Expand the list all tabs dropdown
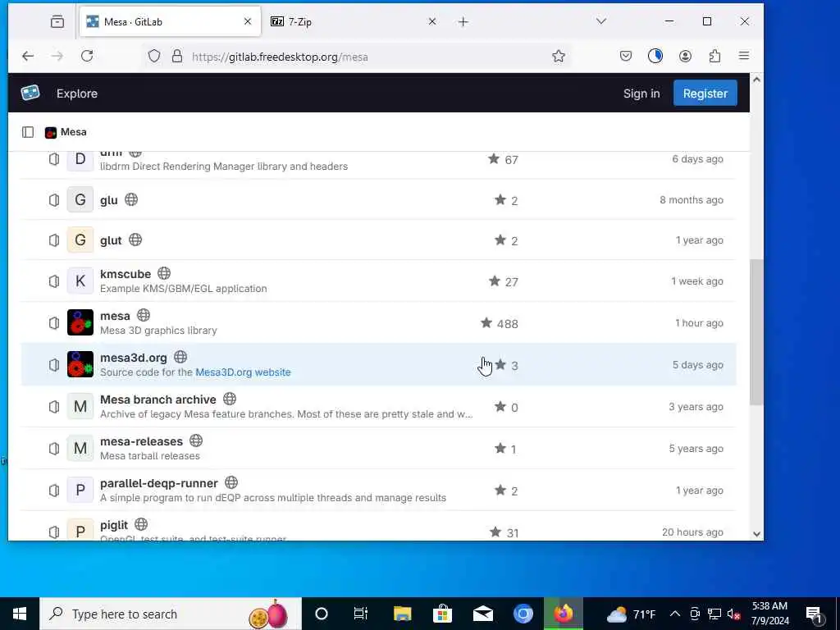This screenshot has width=840, height=630. coord(601,21)
